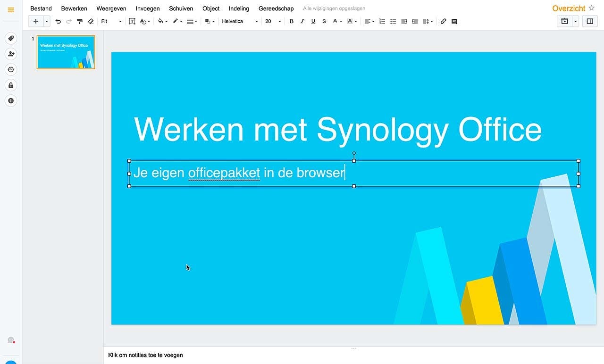
Task: Click the add new slide plus button
Action: (36, 21)
